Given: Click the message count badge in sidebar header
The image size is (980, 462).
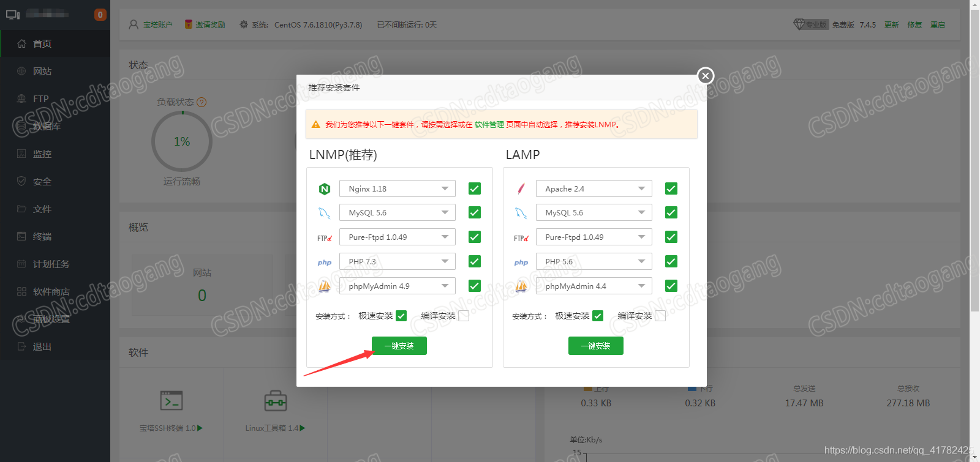Looking at the screenshot, I should point(100,14).
